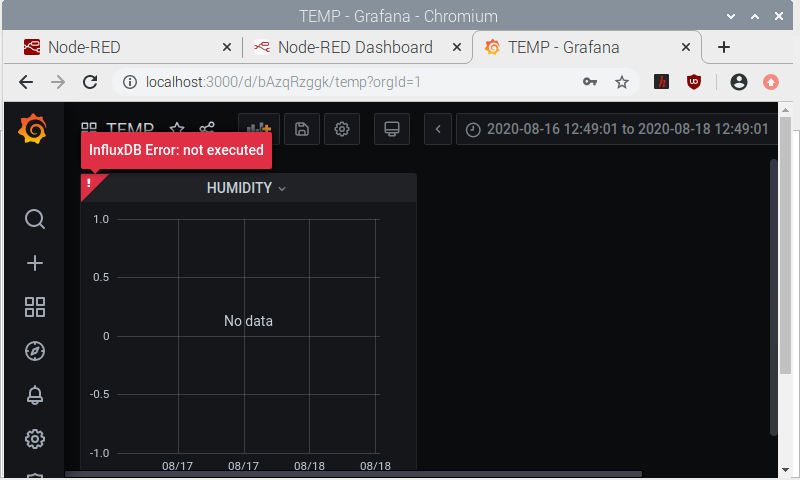This screenshot has height=480, width=800.
Task: Click the TEMP dashboard grid icon
Action: (89, 128)
